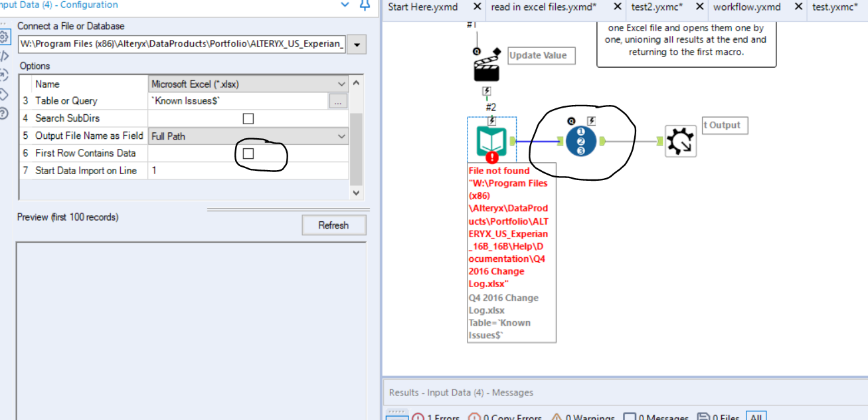Viewport: 868px width, 420px height.
Task: Close the workflow.yxmd tab
Action: [x=797, y=7]
